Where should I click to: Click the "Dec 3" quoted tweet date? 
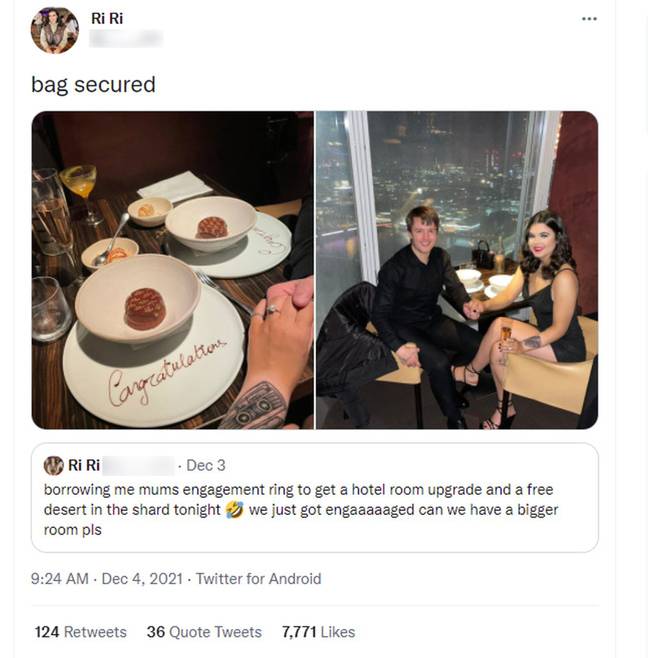click(x=206, y=465)
